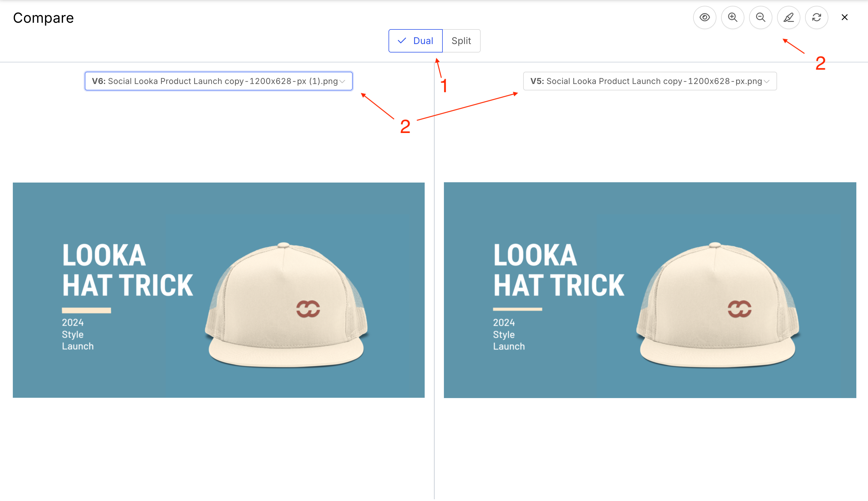This screenshot has width=868, height=501.
Task: Click the eye visibility icon
Action: pos(704,17)
